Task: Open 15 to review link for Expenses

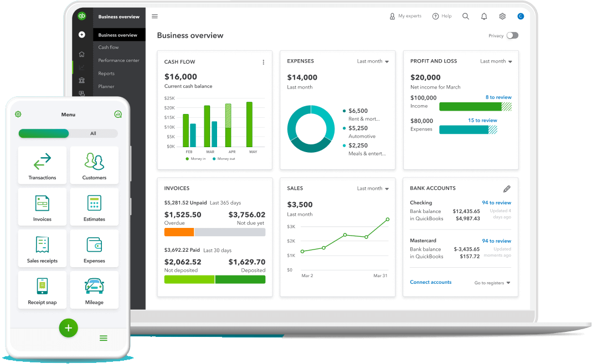Action: click(x=482, y=121)
